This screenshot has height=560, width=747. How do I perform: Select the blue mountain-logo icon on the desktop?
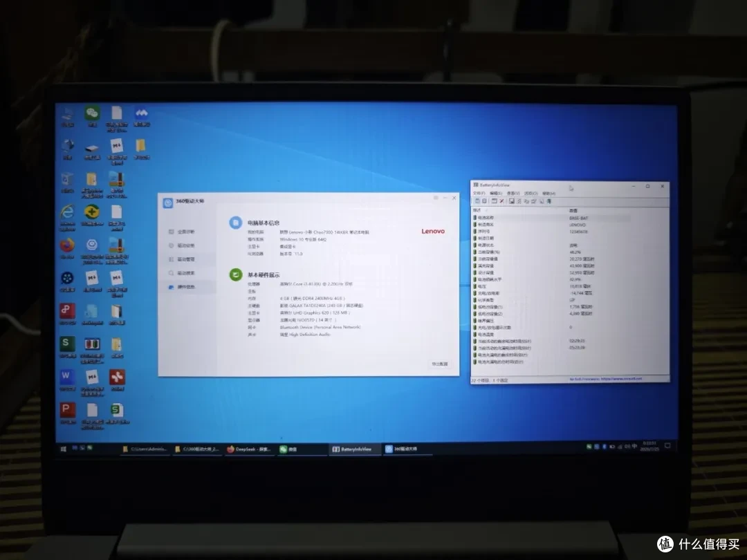pos(142,115)
